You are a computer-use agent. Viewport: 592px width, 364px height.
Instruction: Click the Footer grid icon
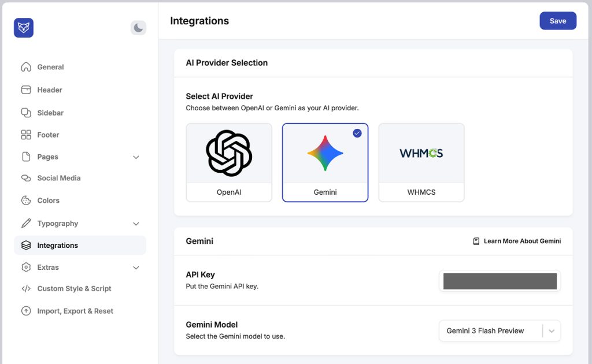point(26,135)
